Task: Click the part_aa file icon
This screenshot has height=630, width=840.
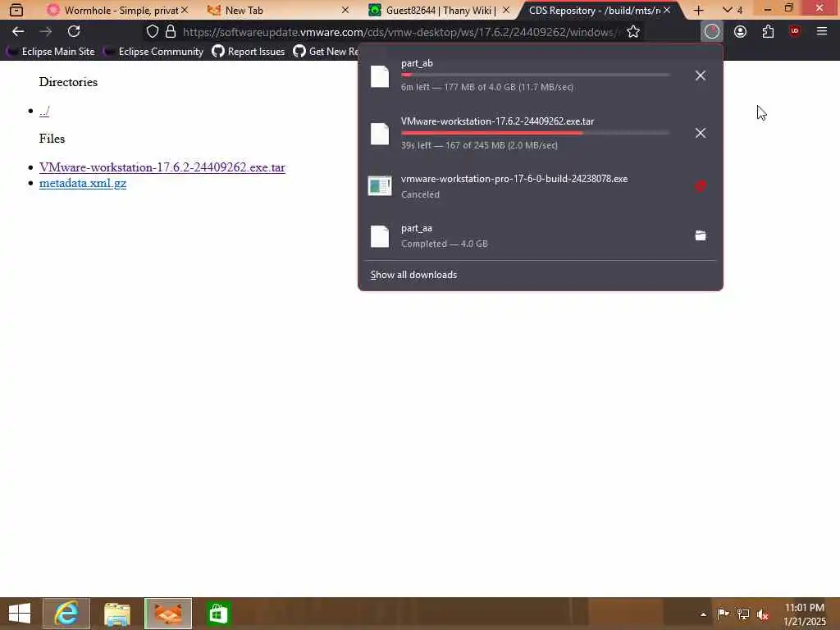Action: [380, 236]
